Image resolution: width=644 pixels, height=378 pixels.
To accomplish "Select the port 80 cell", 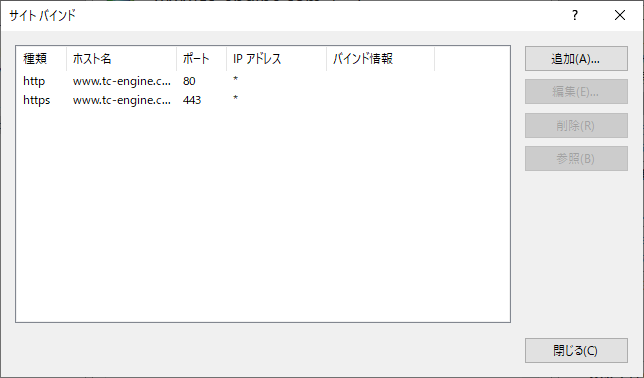I will [x=189, y=81].
